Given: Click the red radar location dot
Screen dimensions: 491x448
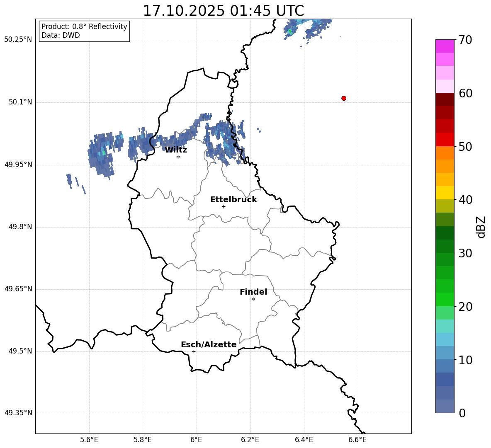Looking at the screenshot, I should pos(344,98).
